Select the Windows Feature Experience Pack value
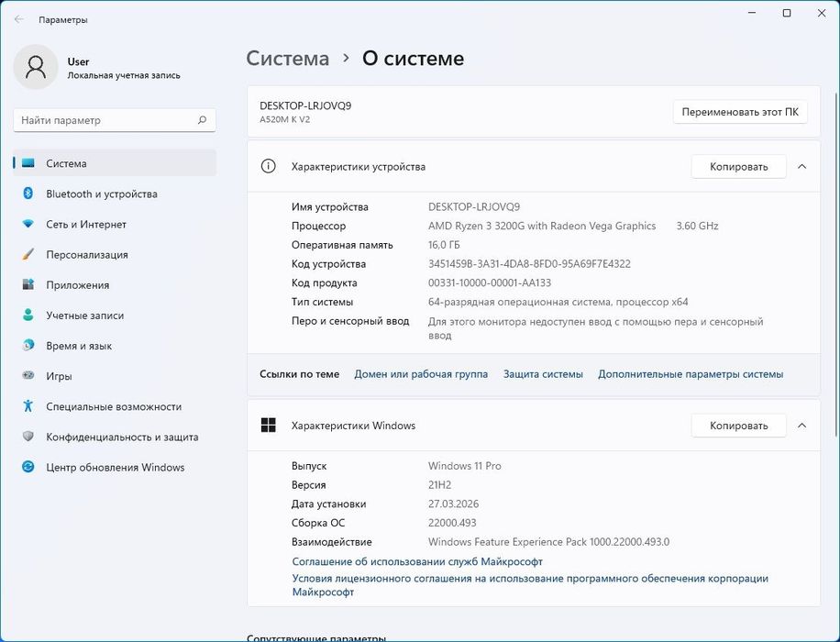This screenshot has width=840, height=642. tap(548, 542)
